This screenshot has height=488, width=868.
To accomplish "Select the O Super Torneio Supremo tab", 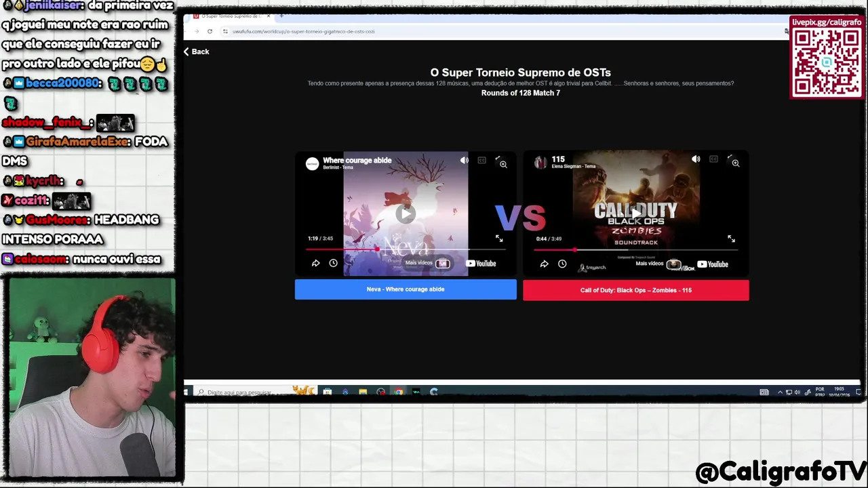I will click(x=229, y=16).
